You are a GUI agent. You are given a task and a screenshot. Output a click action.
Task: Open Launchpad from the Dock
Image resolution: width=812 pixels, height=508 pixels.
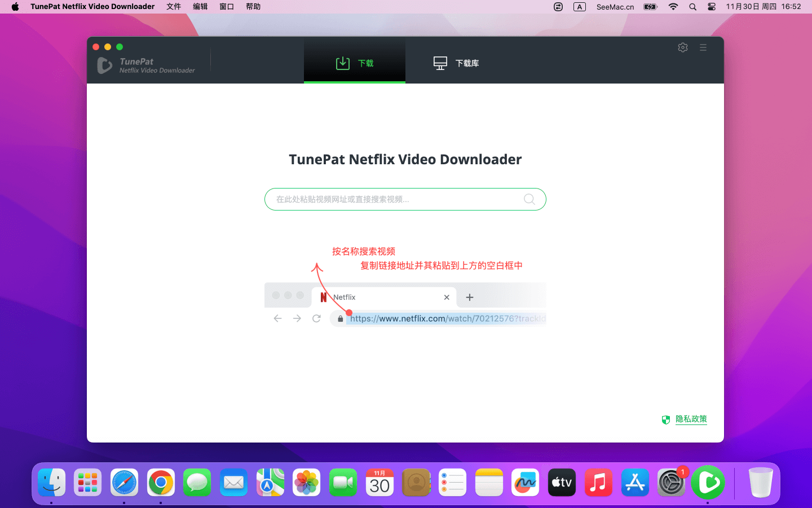pyautogui.click(x=87, y=483)
